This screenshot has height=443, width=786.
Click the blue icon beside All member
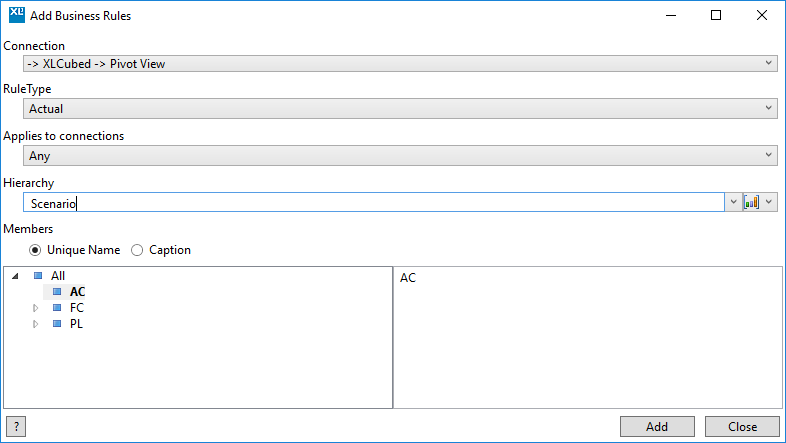[x=38, y=275]
